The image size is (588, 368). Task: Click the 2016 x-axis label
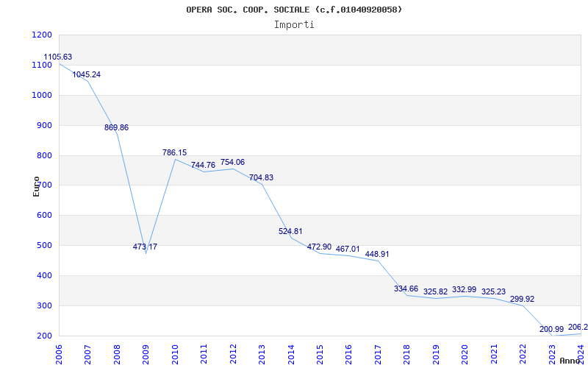click(x=348, y=353)
